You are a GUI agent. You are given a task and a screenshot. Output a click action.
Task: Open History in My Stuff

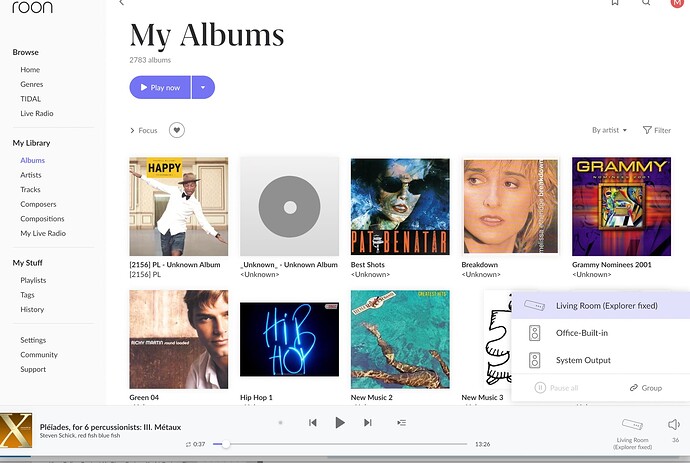(x=32, y=309)
